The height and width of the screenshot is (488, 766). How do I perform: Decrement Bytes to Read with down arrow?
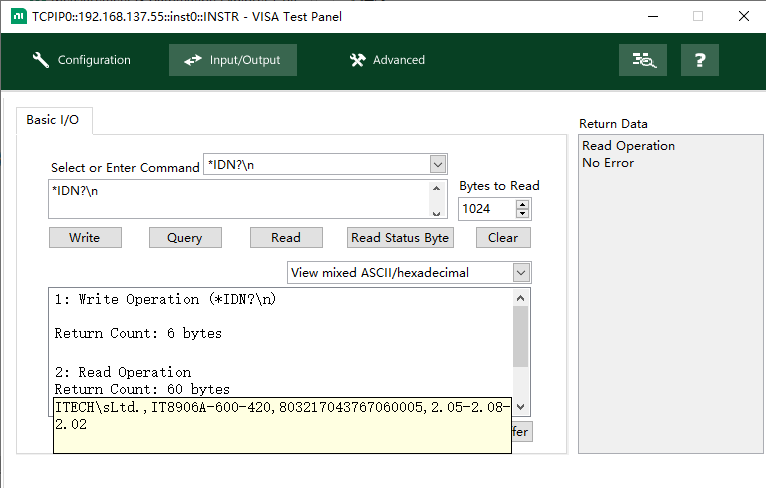[x=522, y=213]
